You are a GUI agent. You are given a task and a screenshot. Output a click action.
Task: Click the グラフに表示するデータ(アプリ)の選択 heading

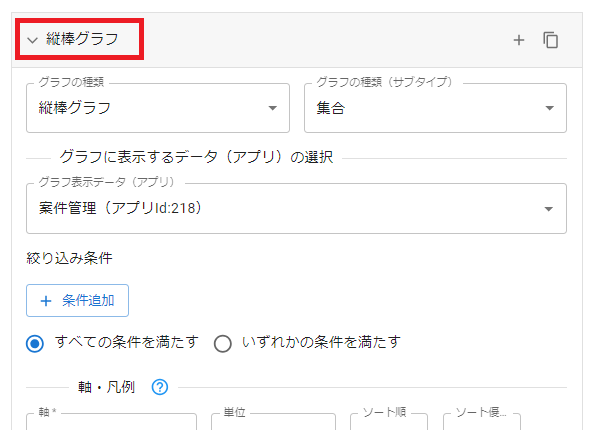click(196, 157)
